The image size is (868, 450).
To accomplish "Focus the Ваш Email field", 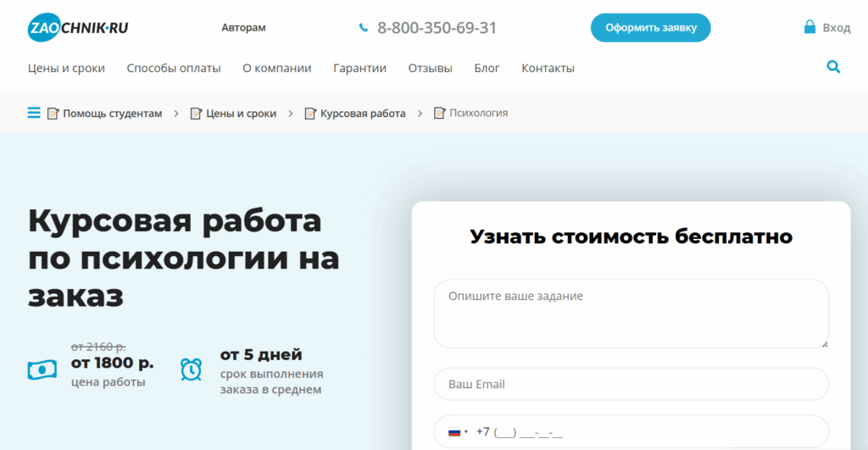I will pyautogui.click(x=631, y=384).
